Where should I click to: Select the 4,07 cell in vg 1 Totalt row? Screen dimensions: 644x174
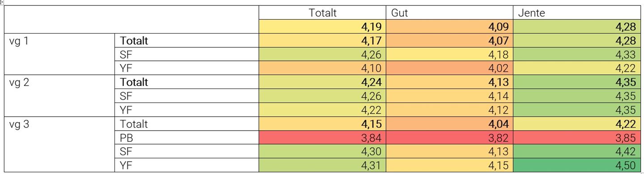[x=449, y=41]
